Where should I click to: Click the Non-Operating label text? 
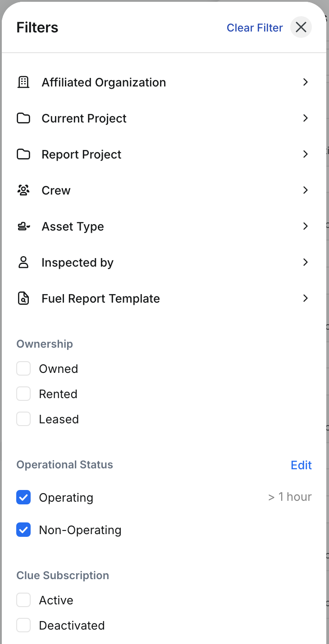80,530
